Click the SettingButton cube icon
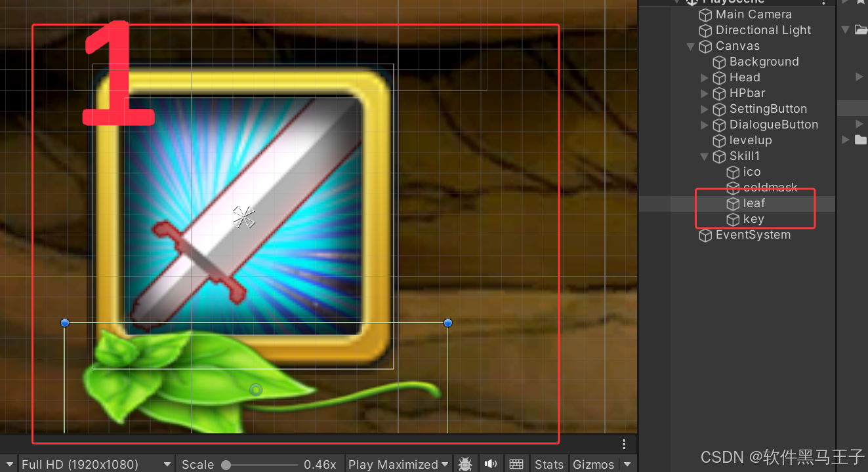 719,109
